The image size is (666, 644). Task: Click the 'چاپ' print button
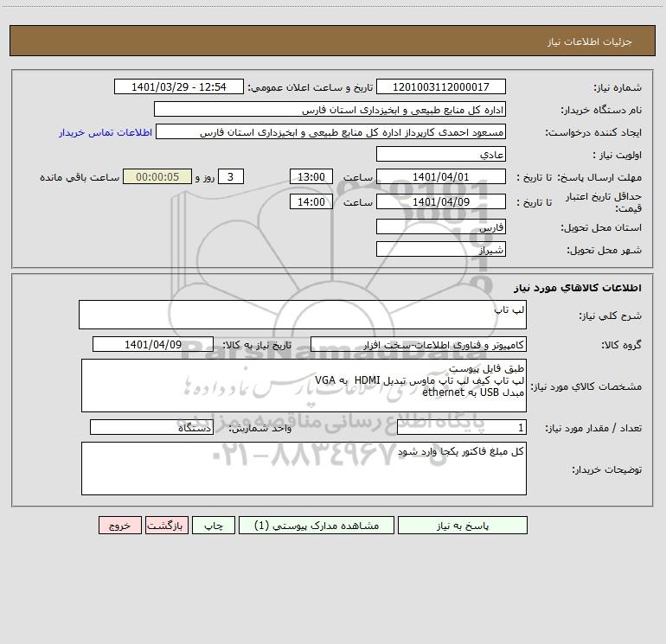click(214, 525)
